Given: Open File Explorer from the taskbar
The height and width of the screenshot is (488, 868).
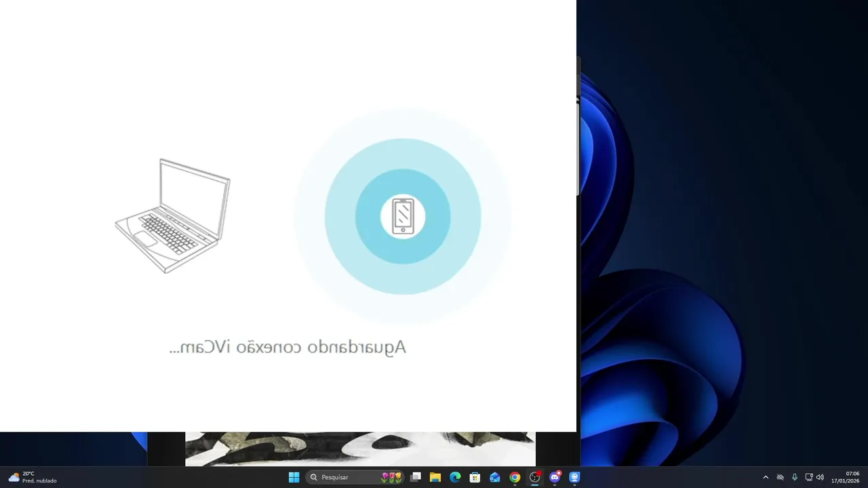Looking at the screenshot, I should tap(435, 477).
